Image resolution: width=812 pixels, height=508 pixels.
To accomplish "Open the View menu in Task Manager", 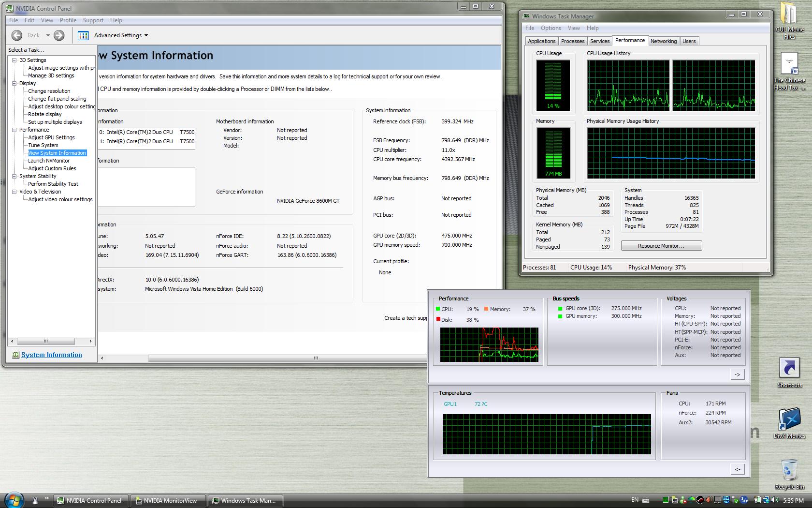I will click(x=574, y=28).
